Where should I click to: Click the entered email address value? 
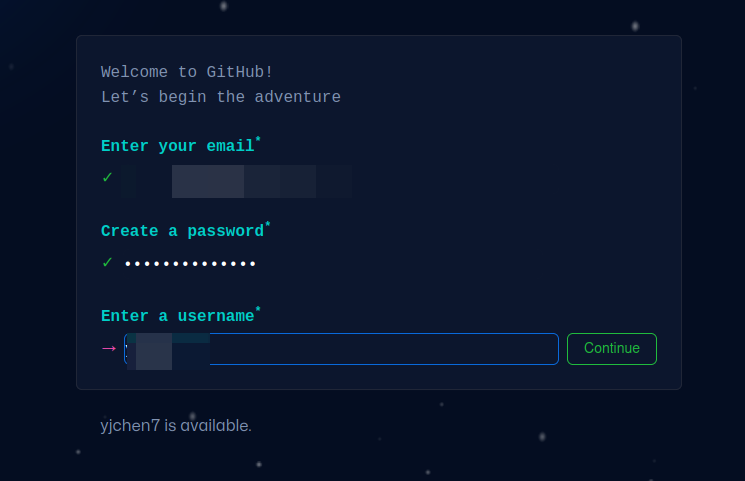point(238,181)
